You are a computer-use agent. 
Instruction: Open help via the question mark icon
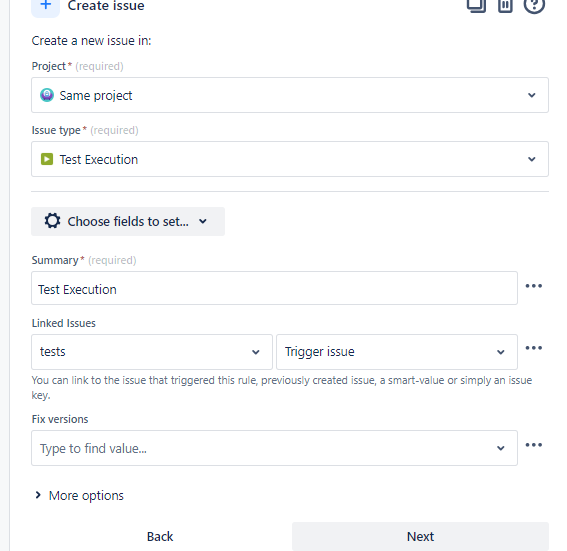[x=534, y=5]
